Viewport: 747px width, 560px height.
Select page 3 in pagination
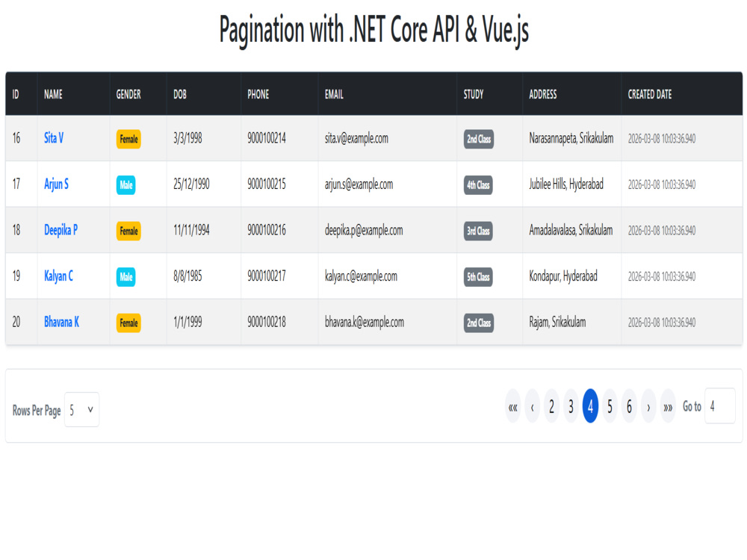point(571,406)
